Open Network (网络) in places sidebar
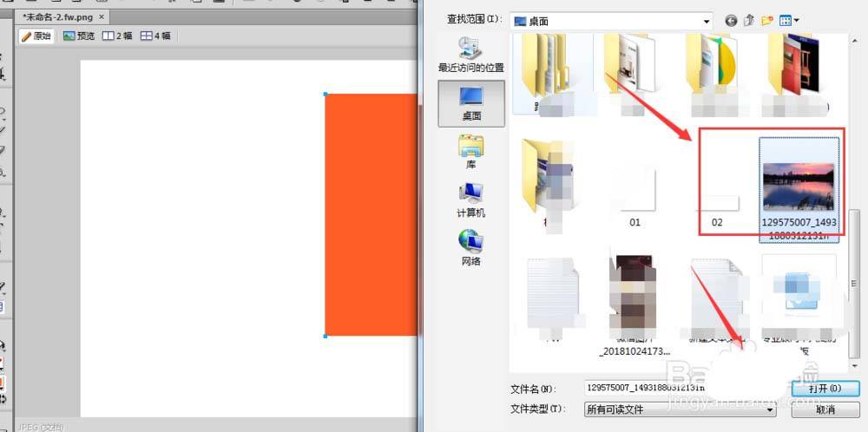Screen dimensions: 868x432 pos(470,248)
